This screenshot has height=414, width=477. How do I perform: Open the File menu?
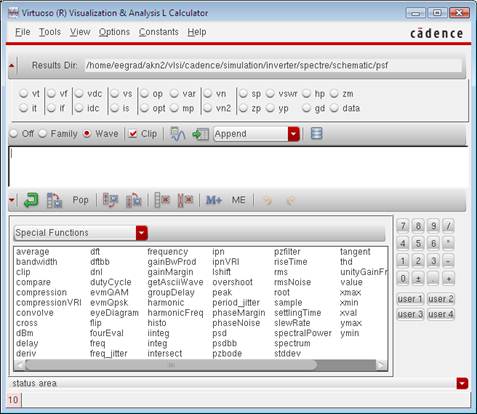click(x=23, y=32)
